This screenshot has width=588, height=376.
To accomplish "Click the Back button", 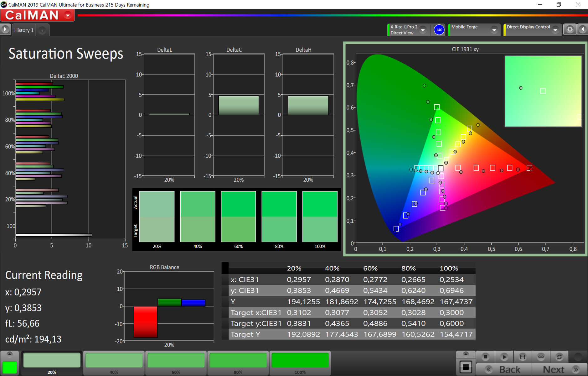I will [x=503, y=370].
